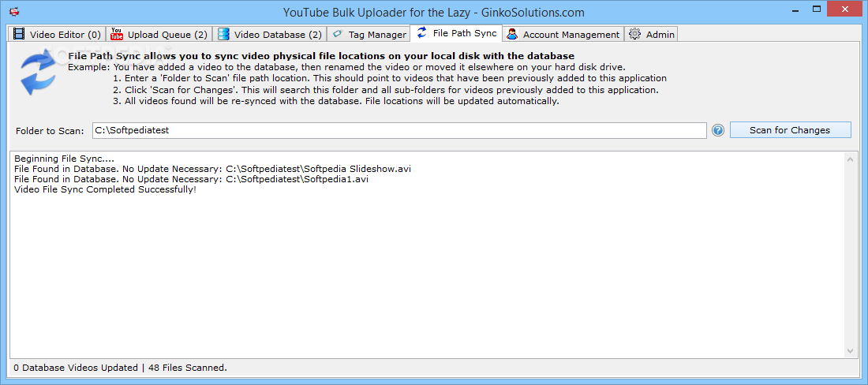Open the Account Management tab
The image size is (868, 385).
563,34
